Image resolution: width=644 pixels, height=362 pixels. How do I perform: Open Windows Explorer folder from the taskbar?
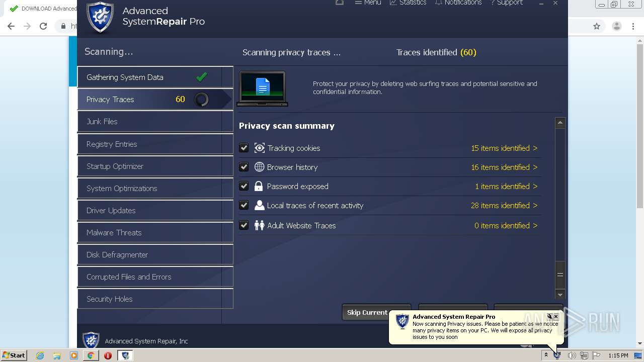(x=57, y=355)
